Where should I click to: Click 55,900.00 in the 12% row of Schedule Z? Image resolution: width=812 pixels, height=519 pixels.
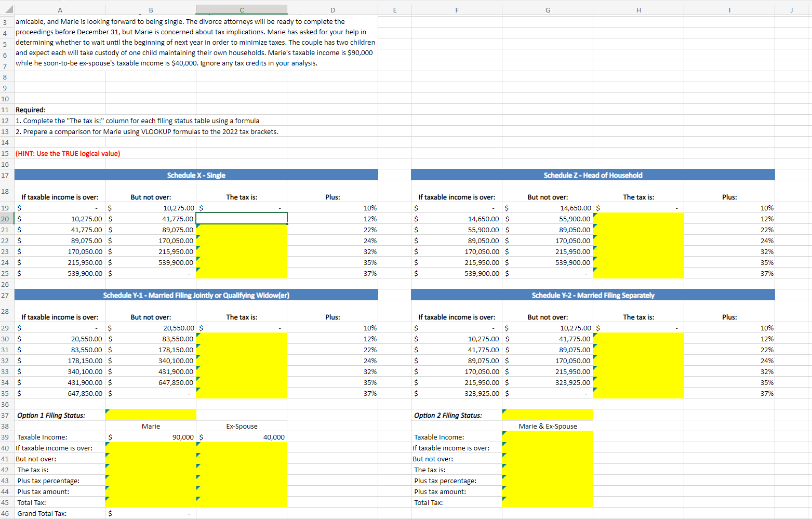[548, 219]
